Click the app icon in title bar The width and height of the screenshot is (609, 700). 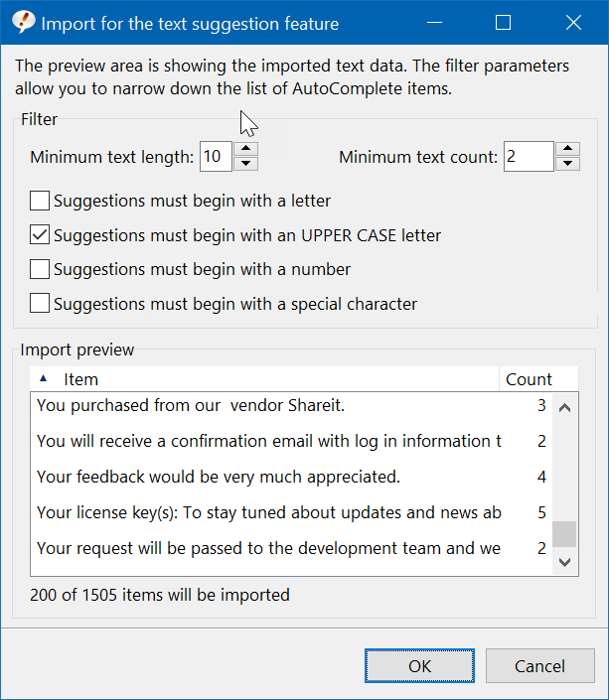(x=23, y=22)
